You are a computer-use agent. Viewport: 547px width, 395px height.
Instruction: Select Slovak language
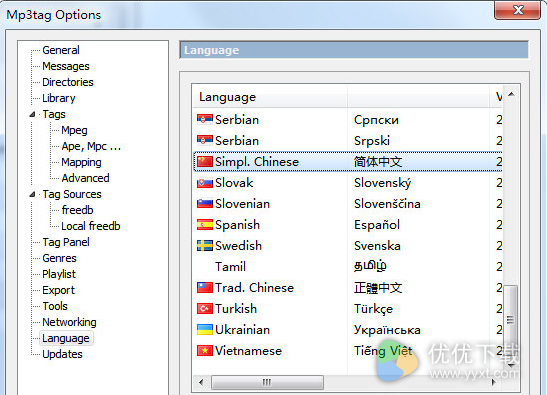click(347, 183)
